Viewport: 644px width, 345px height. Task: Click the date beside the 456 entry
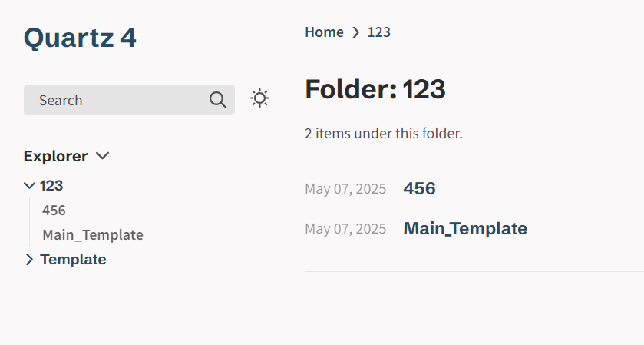pyautogui.click(x=345, y=189)
